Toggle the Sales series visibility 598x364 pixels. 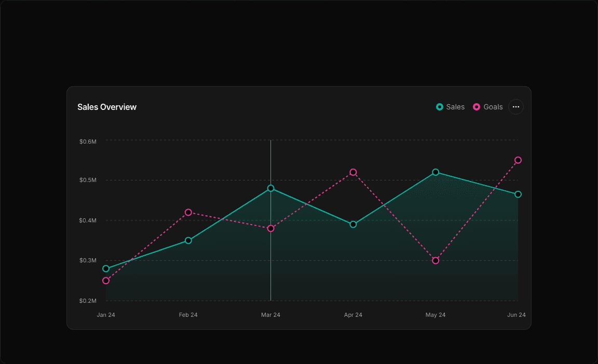coord(451,107)
